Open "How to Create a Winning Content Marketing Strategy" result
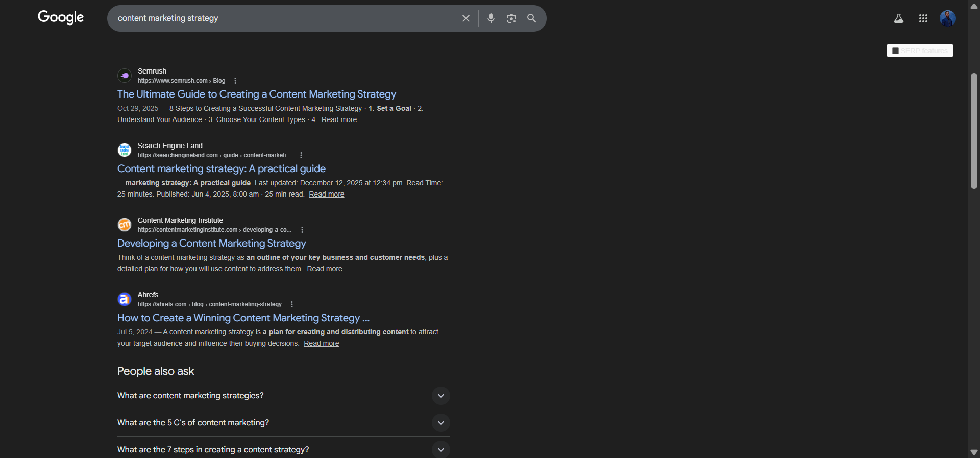This screenshot has width=980, height=458. [x=243, y=318]
